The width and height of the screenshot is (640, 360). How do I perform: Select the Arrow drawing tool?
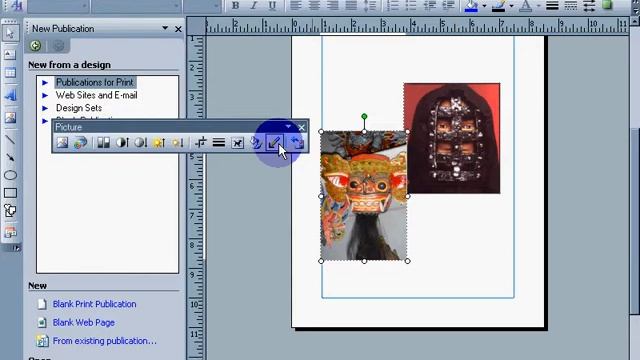[x=10, y=158]
